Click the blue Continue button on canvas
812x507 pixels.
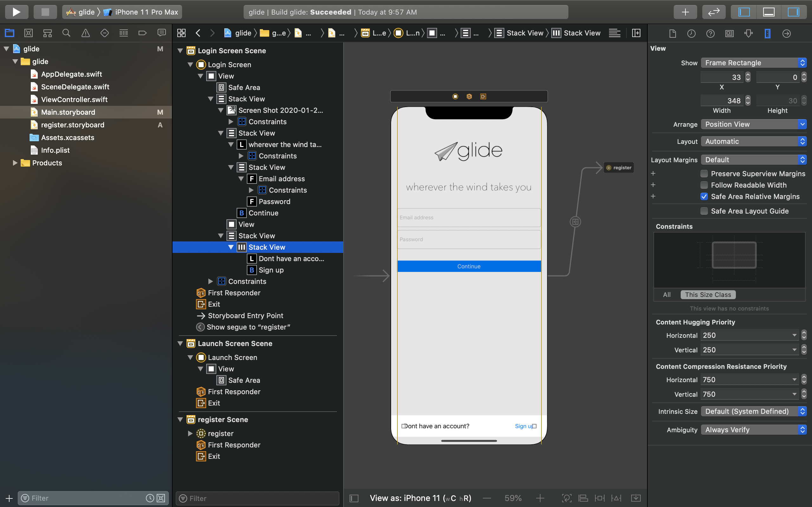pos(469,266)
